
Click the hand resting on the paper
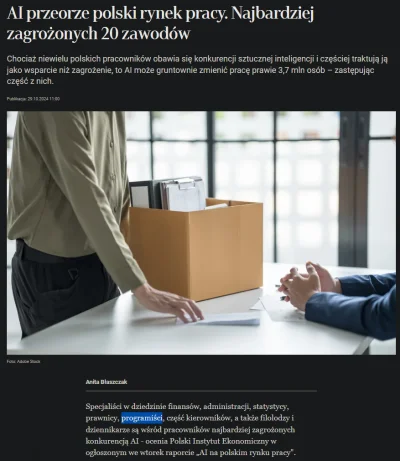(x=170, y=303)
